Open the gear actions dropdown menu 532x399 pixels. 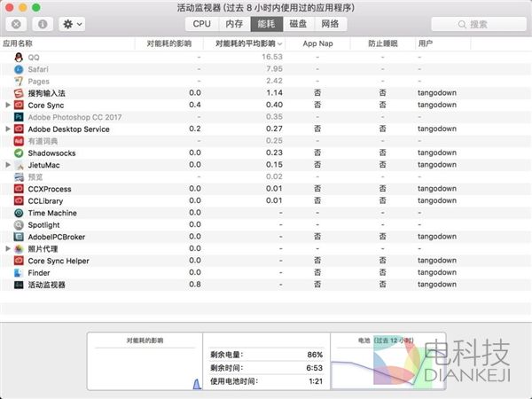click(x=72, y=24)
